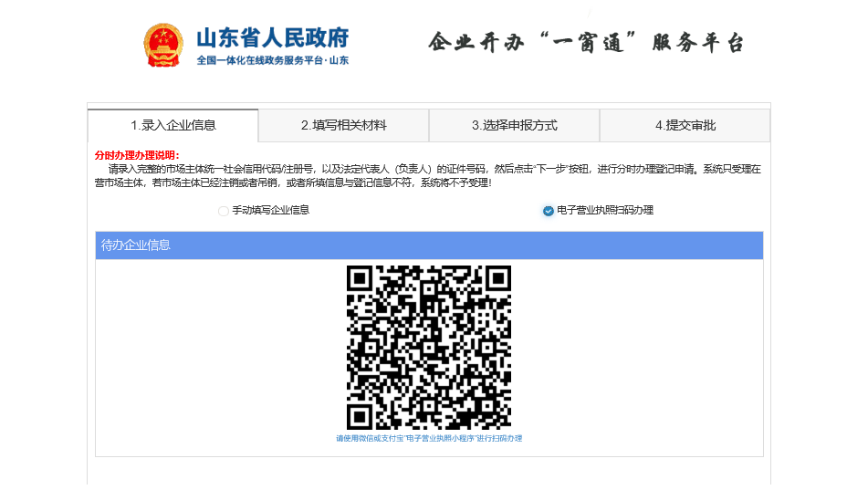
Task: Click the red 分时办理办理说明 heading
Action: [x=137, y=155]
